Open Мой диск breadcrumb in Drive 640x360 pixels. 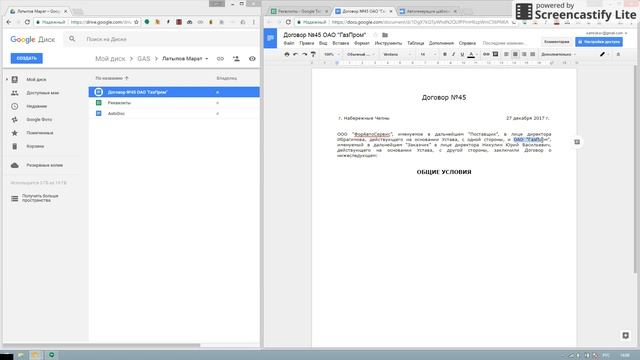coord(110,59)
